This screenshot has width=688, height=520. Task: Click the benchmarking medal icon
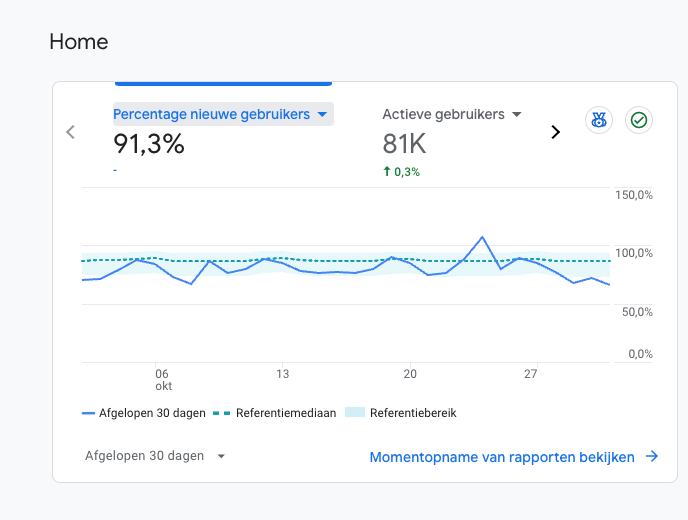599,120
